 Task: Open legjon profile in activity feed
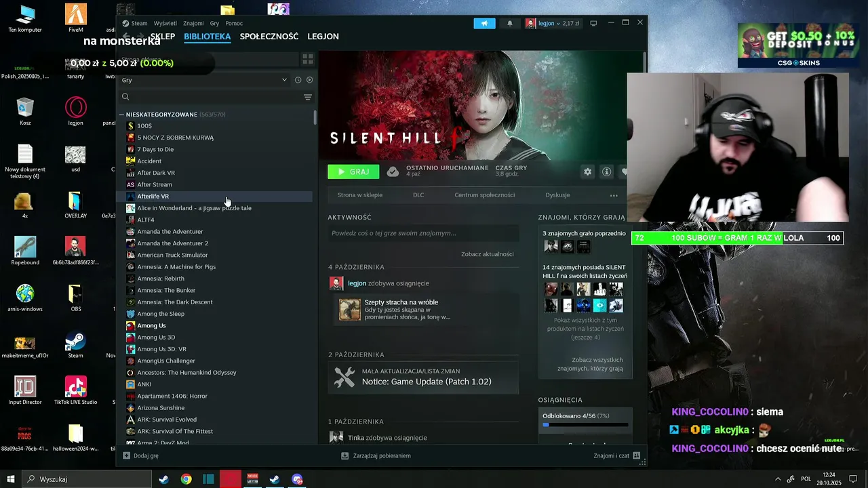point(357,283)
